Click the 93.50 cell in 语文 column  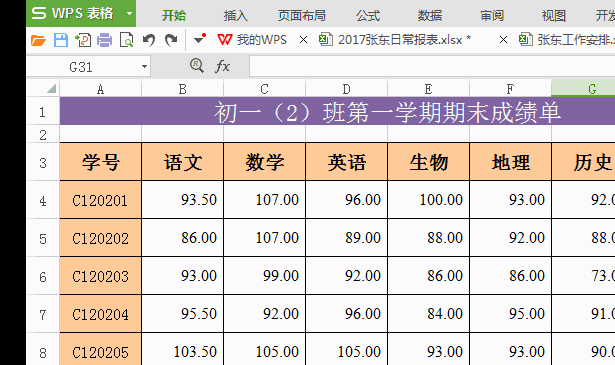coord(182,200)
